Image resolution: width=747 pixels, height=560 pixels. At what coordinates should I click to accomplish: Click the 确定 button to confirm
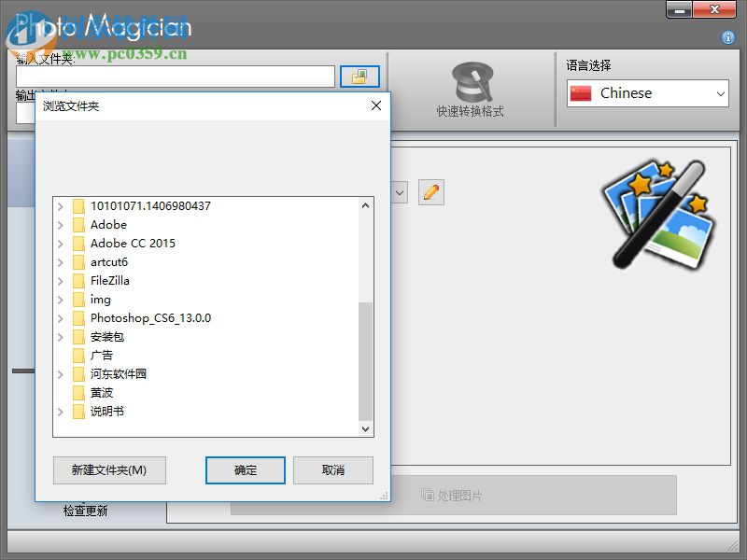245,470
